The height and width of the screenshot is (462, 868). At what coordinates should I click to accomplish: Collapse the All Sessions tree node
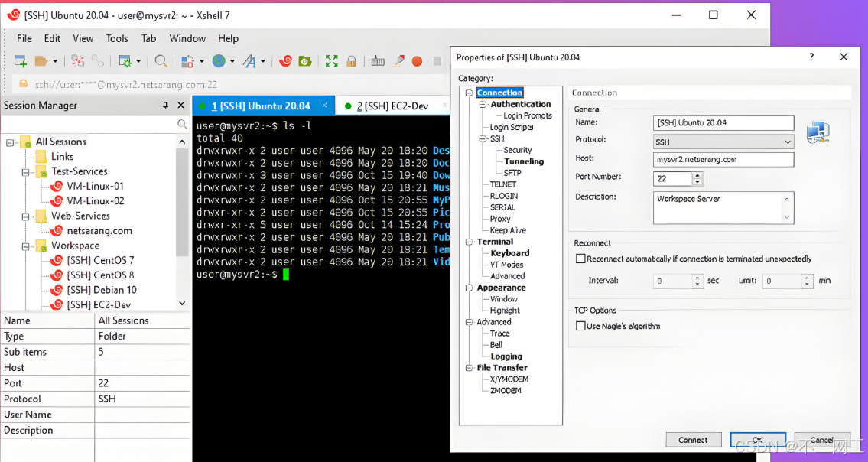(10, 142)
